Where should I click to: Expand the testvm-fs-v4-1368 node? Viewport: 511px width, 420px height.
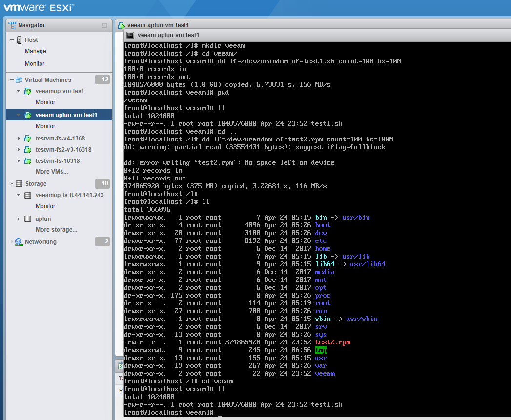point(18,139)
